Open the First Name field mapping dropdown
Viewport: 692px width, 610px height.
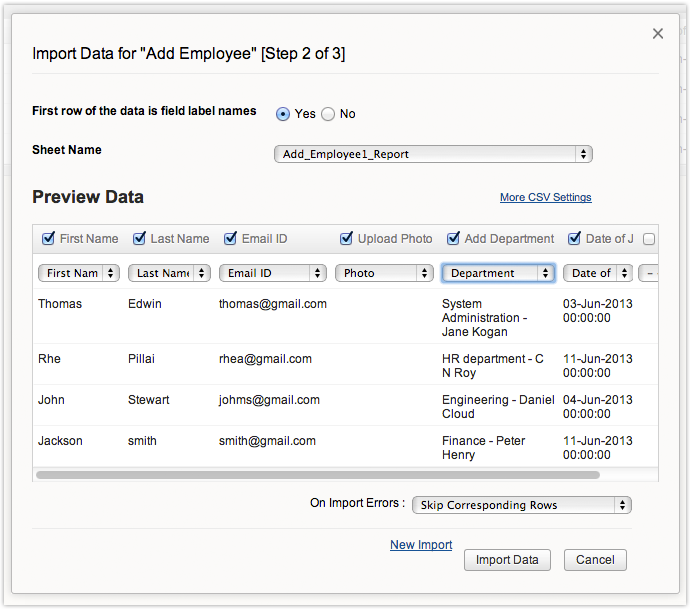(79, 273)
